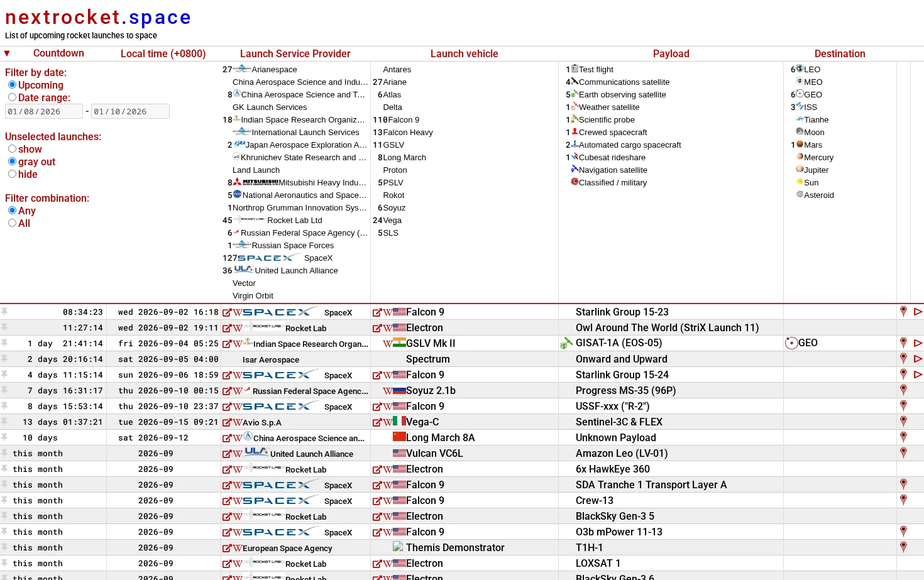Click the China flag next to Long March 8A
Screen dimensions: 924x580
click(399, 437)
